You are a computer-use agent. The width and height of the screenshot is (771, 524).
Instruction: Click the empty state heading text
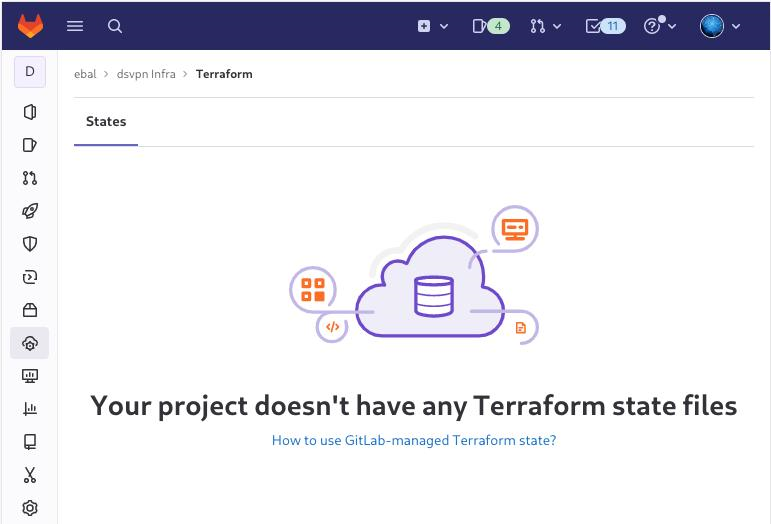point(414,406)
